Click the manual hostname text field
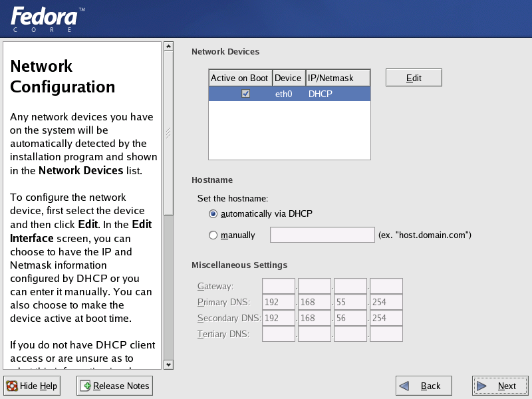 tap(323, 235)
